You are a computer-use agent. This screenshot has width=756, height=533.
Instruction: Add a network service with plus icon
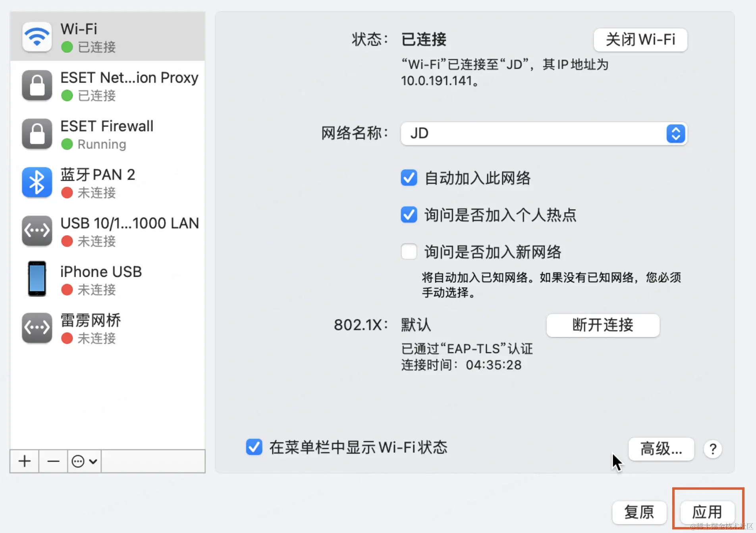point(25,461)
